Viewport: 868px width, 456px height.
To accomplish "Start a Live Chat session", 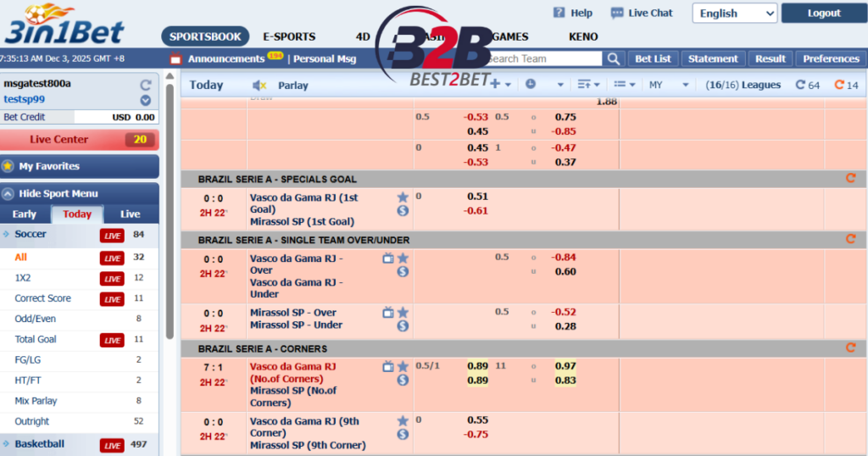I will pyautogui.click(x=642, y=14).
